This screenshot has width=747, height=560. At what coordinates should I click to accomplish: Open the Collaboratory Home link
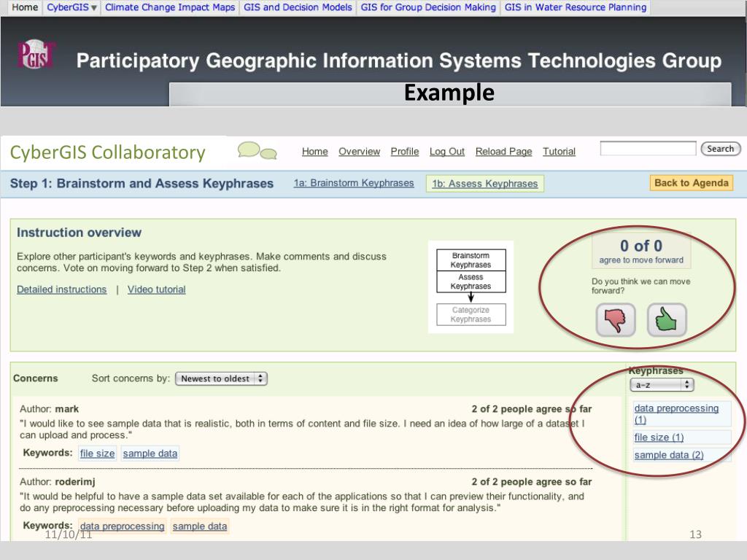click(315, 152)
